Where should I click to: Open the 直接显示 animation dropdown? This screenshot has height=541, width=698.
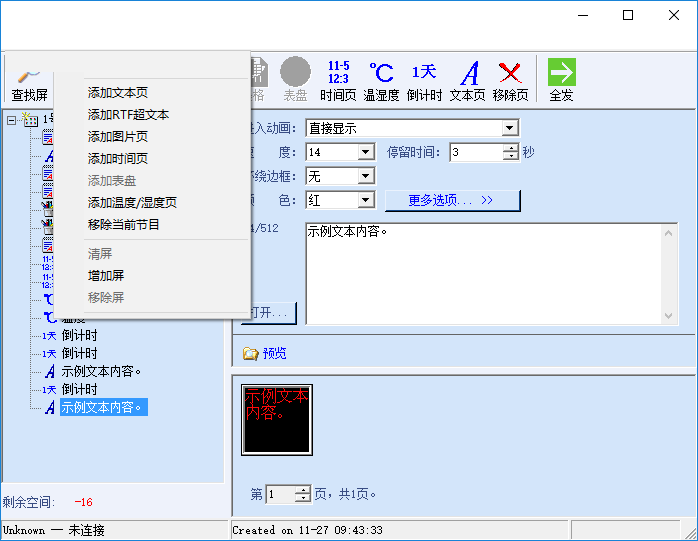(x=510, y=128)
